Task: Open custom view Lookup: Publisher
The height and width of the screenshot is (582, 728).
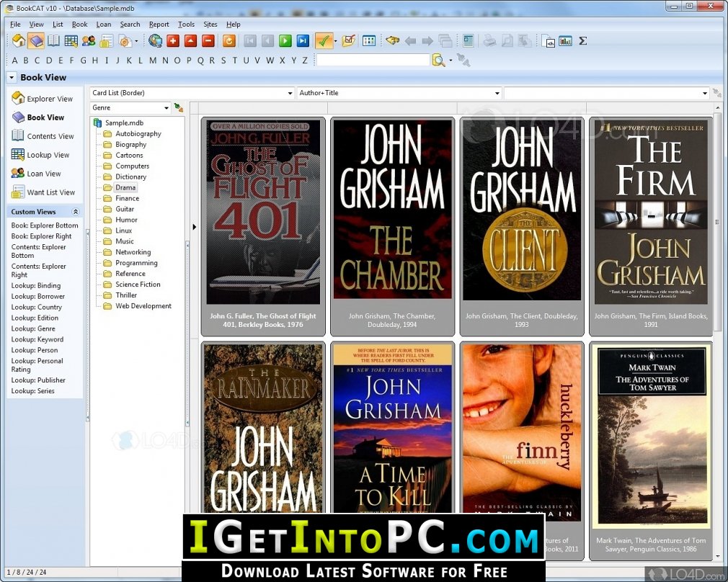Action: [38, 380]
